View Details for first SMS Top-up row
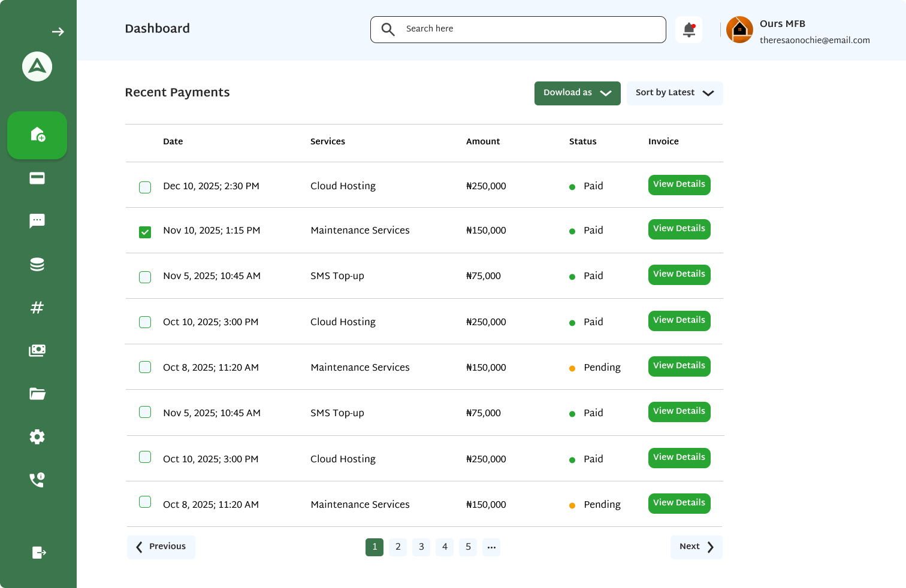The height and width of the screenshot is (588, 906). [679, 274]
